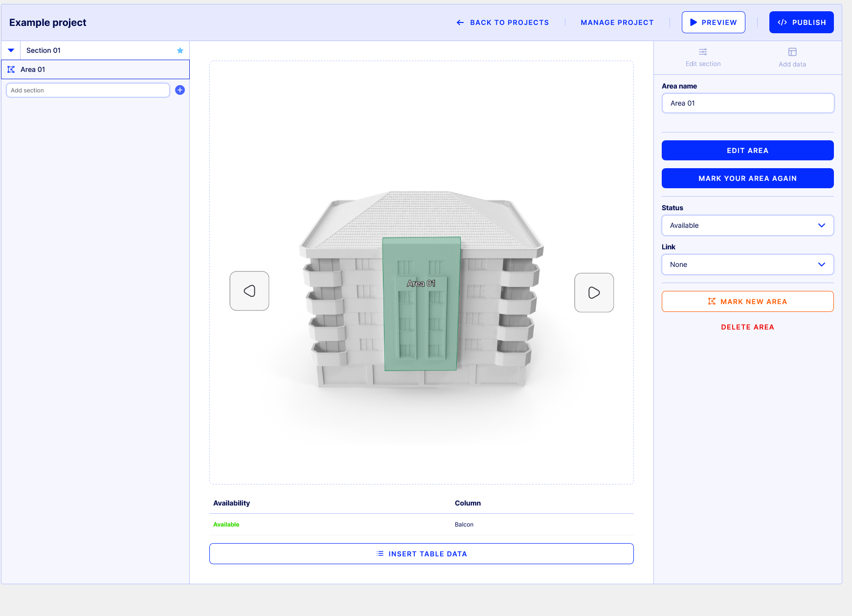
Task: Rotate the building left using the arrow control
Action: click(x=249, y=291)
